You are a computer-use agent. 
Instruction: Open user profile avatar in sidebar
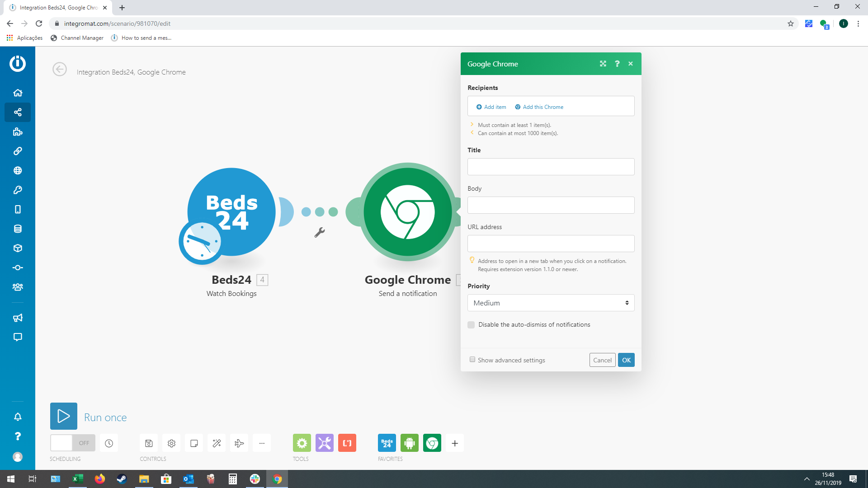[x=18, y=457]
